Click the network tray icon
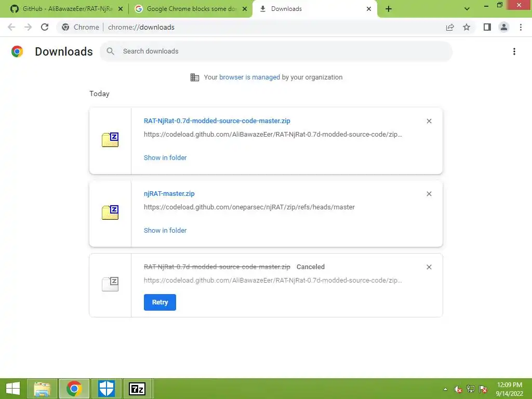The image size is (532, 399). [x=471, y=389]
